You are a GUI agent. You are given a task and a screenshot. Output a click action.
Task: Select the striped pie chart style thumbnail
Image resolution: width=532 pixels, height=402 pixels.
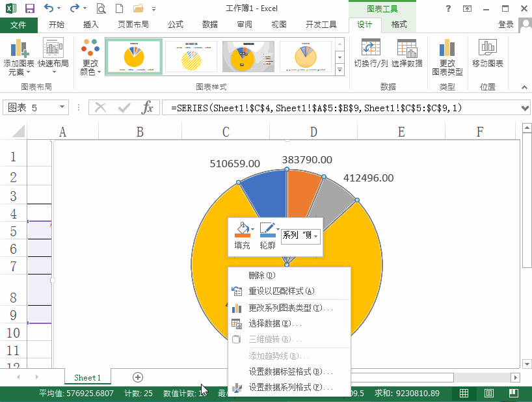191,57
